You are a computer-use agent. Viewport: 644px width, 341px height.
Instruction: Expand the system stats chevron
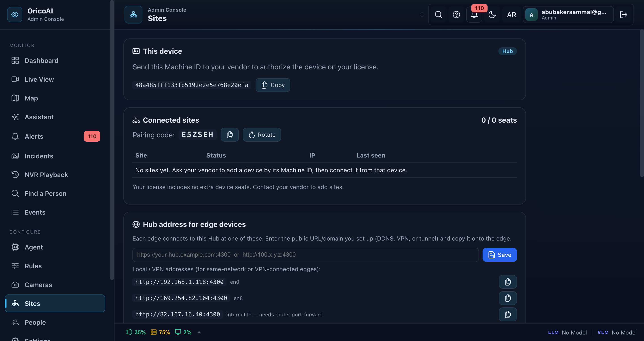pos(199,332)
